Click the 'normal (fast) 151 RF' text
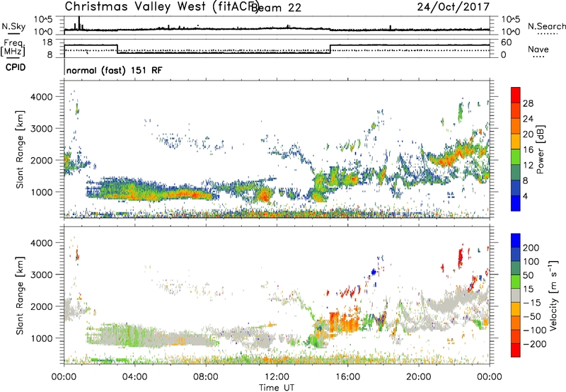566x392 pixels. pos(114,70)
